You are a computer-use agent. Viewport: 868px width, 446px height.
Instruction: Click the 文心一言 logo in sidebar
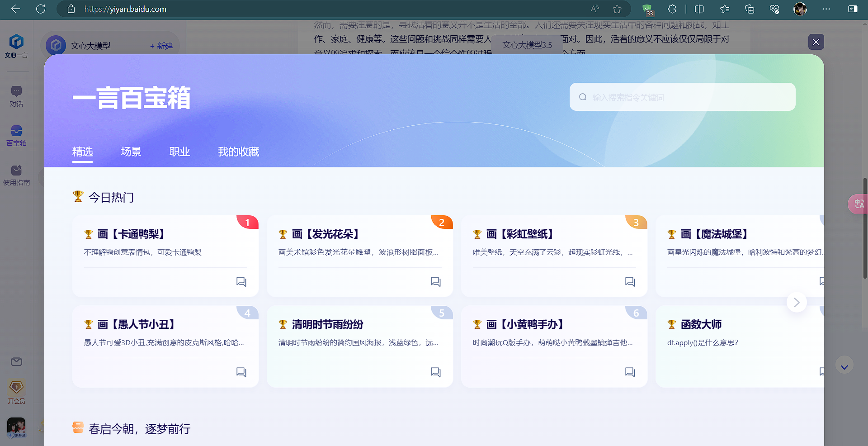click(x=16, y=46)
